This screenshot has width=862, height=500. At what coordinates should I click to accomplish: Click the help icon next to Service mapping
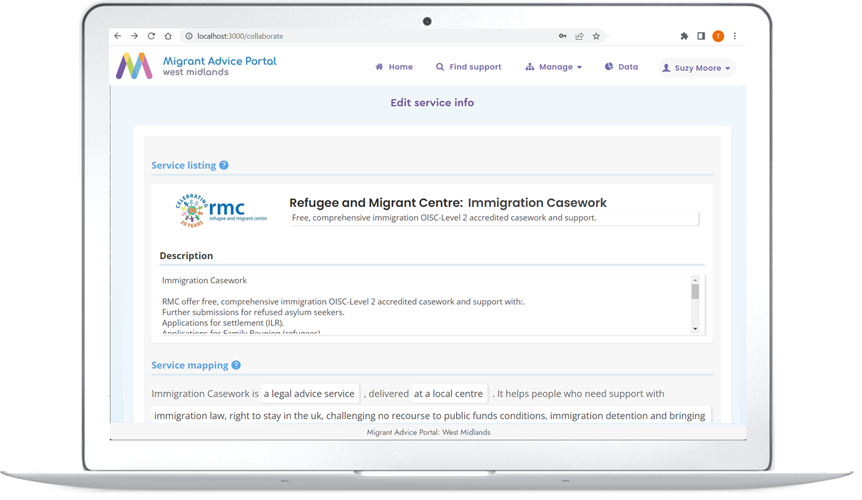pos(236,365)
